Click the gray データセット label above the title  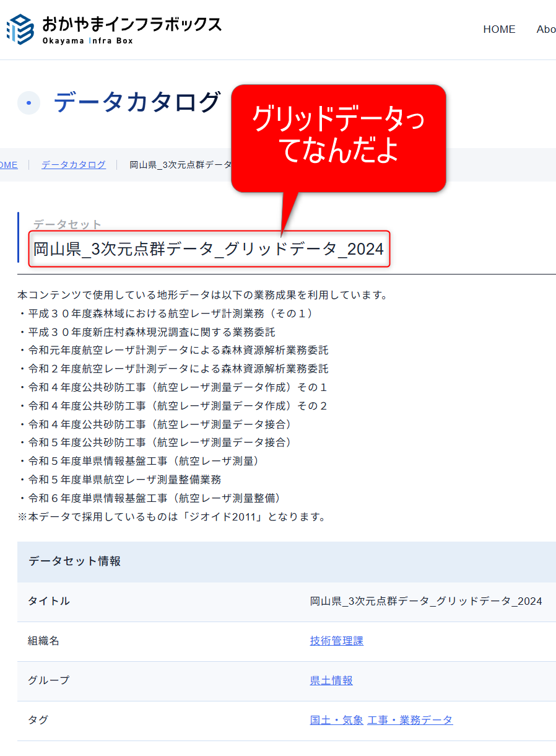[67, 224]
